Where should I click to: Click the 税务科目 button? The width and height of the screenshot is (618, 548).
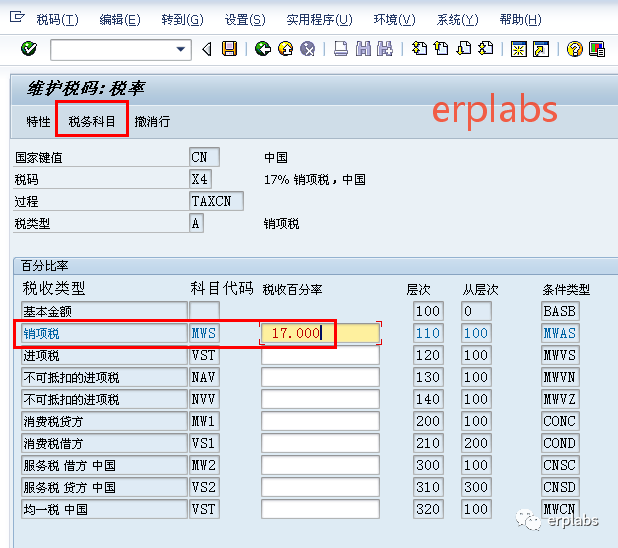[92, 121]
